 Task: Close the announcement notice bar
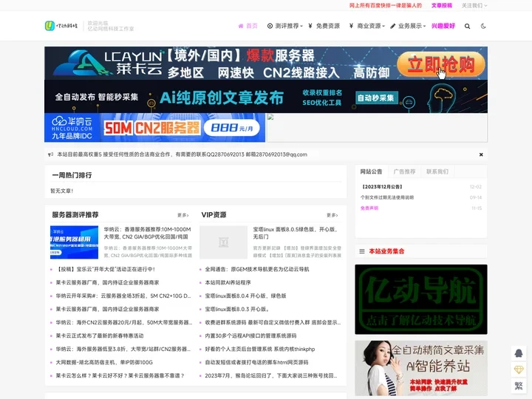(x=481, y=154)
